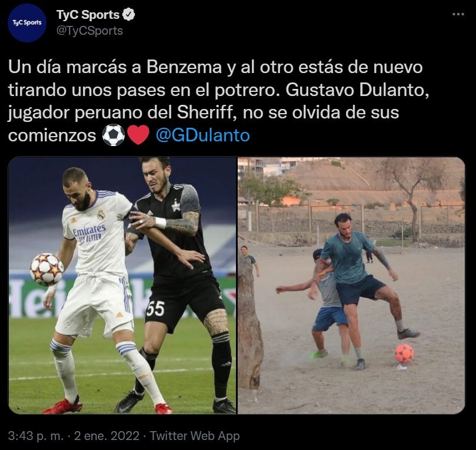The image size is (476, 450).
Task: Click the orange ball in the right photo
Action: click(404, 353)
